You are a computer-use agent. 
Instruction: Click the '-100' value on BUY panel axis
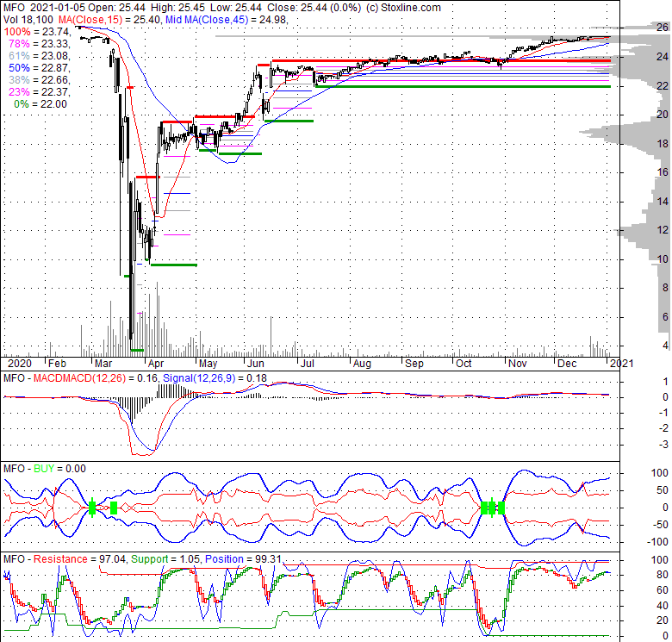659,542
